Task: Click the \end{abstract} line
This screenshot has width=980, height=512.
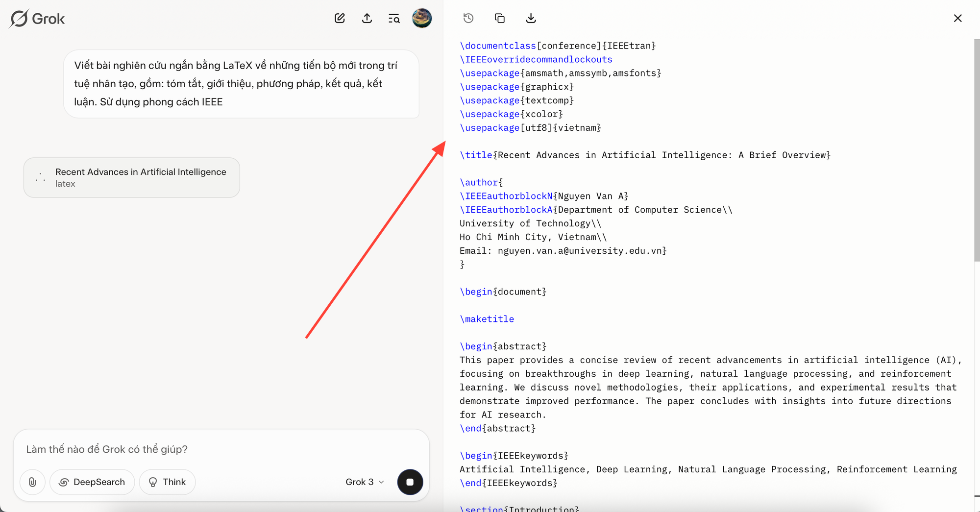Action: coord(497,428)
